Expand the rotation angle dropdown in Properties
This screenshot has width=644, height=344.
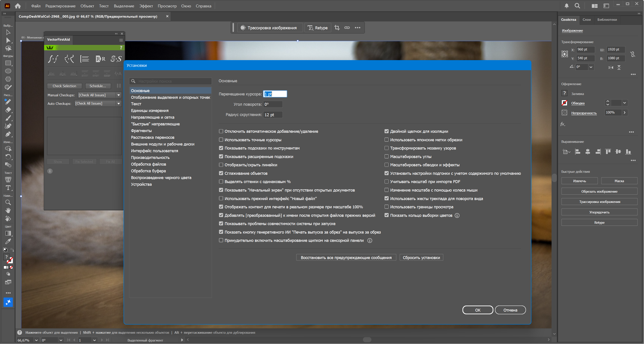(x=591, y=67)
